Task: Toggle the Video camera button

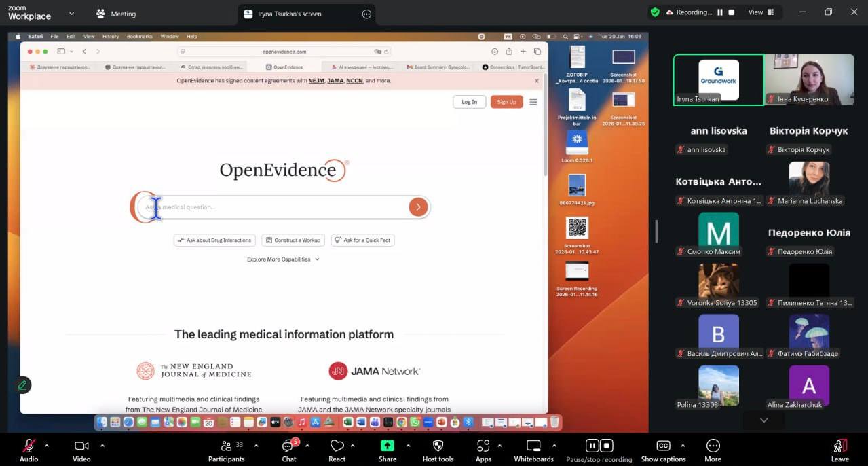Action: [x=81, y=446]
